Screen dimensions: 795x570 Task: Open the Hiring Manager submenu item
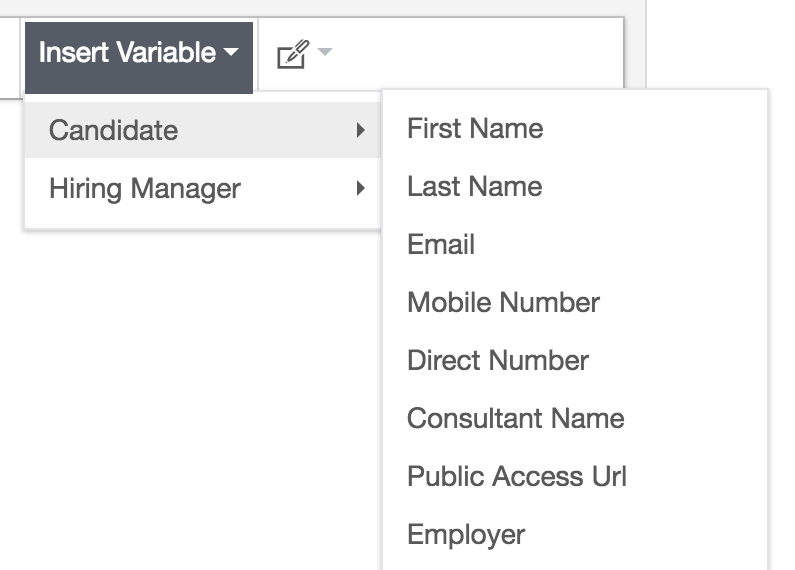point(145,188)
